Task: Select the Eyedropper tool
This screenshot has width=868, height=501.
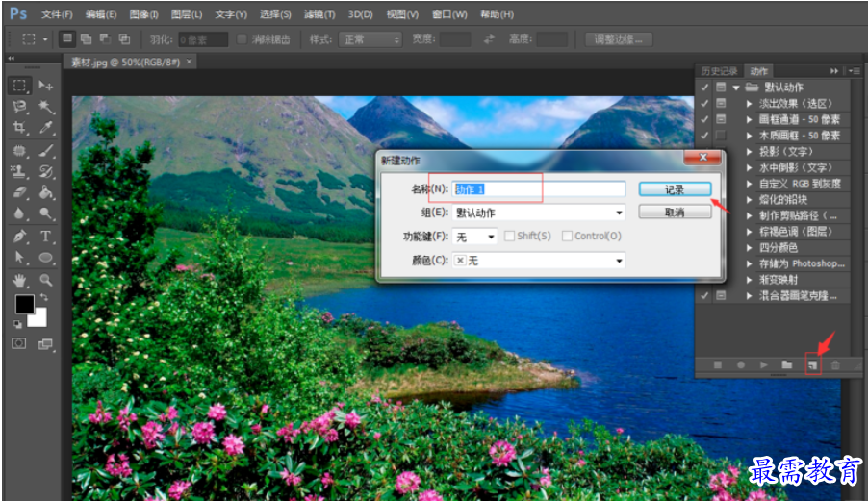Action: [46, 127]
